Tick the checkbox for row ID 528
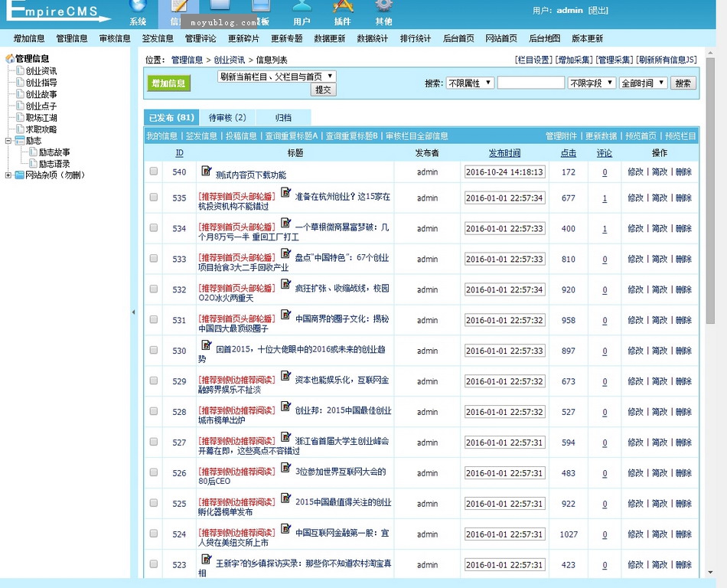The width and height of the screenshot is (727, 588). [x=154, y=411]
